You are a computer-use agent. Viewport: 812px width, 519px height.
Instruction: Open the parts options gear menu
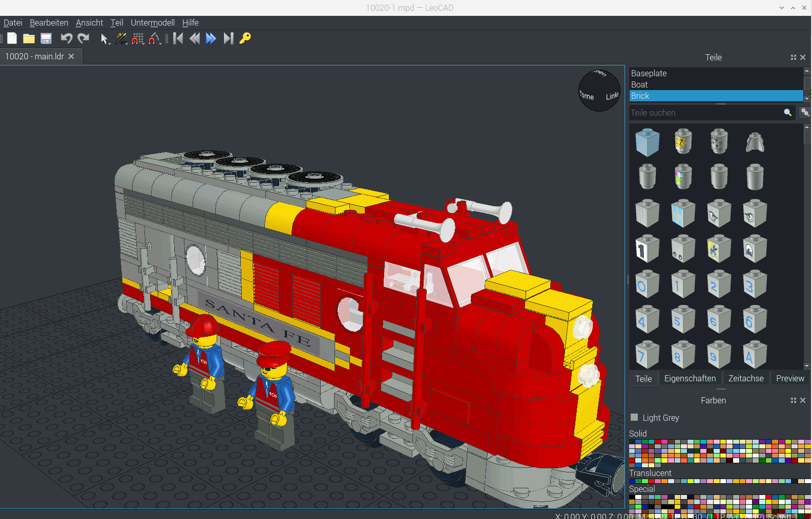click(805, 113)
